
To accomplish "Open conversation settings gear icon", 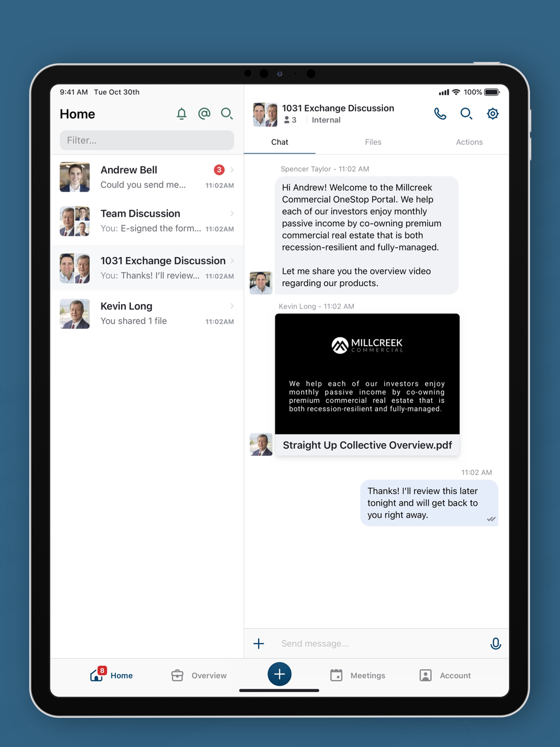I will (493, 114).
